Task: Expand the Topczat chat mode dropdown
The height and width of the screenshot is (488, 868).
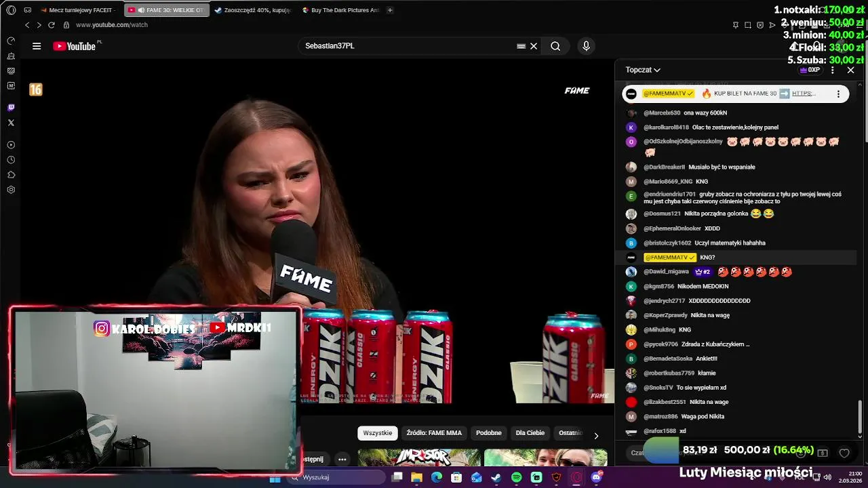Action: (643, 70)
